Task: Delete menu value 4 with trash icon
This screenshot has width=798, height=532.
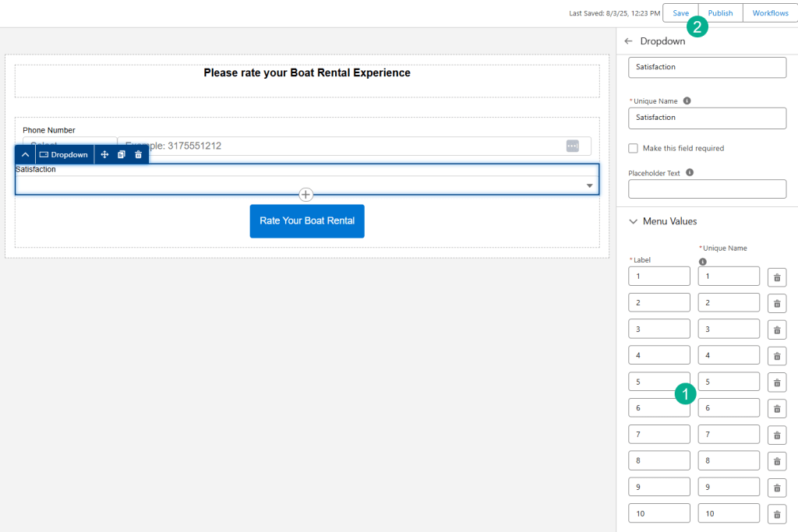Action: coord(777,357)
